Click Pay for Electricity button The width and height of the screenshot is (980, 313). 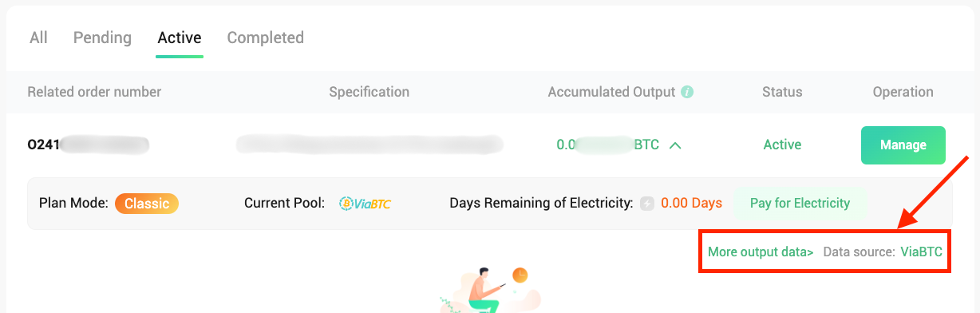(x=800, y=203)
